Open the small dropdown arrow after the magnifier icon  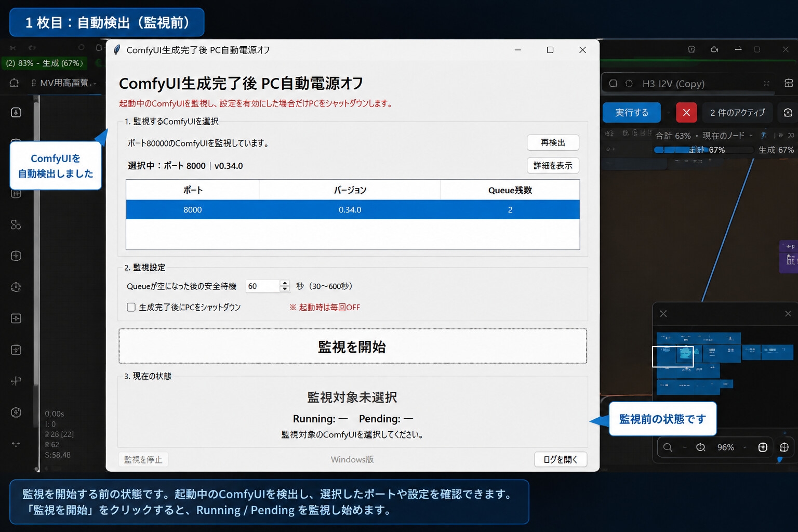click(x=685, y=447)
